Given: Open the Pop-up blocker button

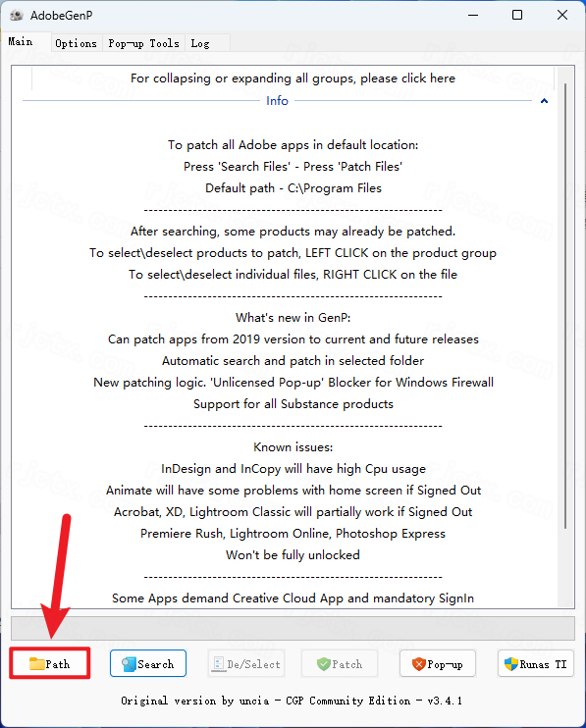Looking at the screenshot, I should tap(438, 663).
